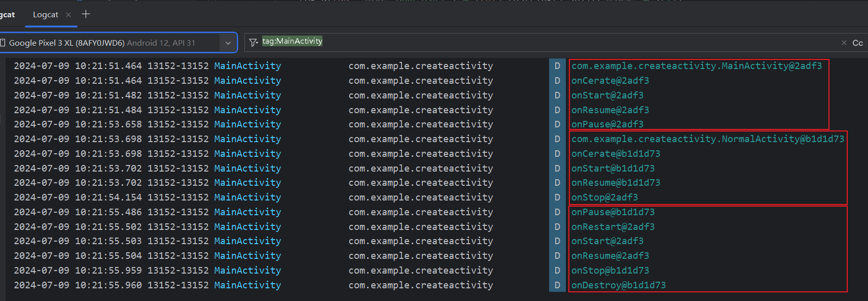Click the MainActivity tag at 10:21:51.482
868x301 pixels.
point(247,95)
